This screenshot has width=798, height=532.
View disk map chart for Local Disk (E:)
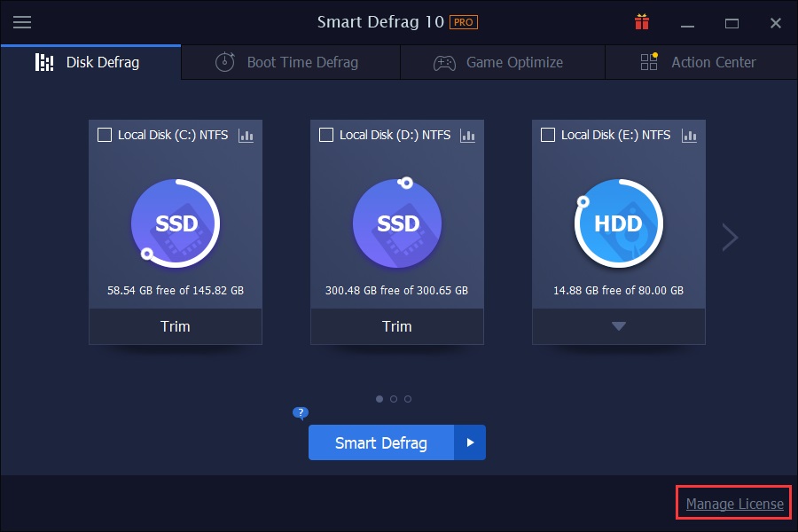pyautogui.click(x=689, y=136)
